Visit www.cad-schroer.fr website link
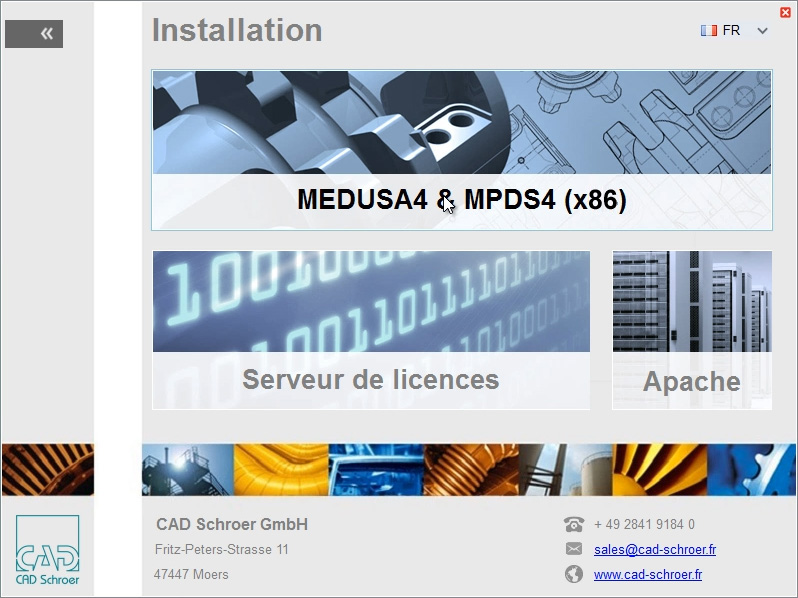798x598 pixels. tap(647, 575)
